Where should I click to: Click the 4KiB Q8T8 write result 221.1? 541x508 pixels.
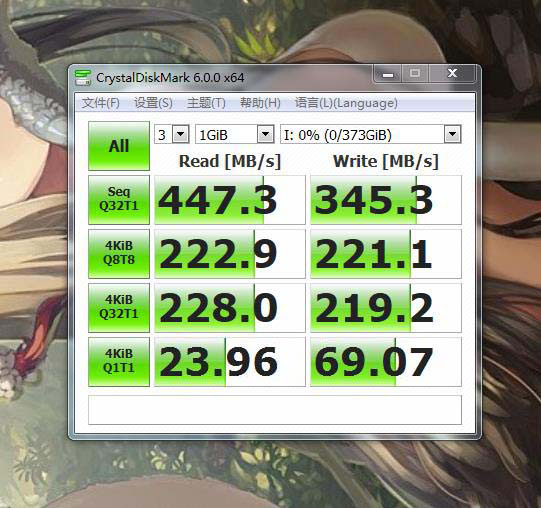coord(386,254)
